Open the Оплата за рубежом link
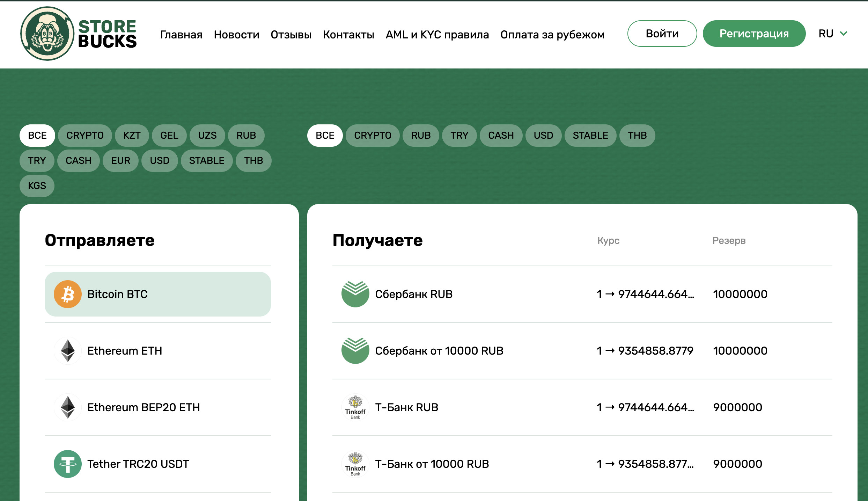 pyautogui.click(x=552, y=35)
